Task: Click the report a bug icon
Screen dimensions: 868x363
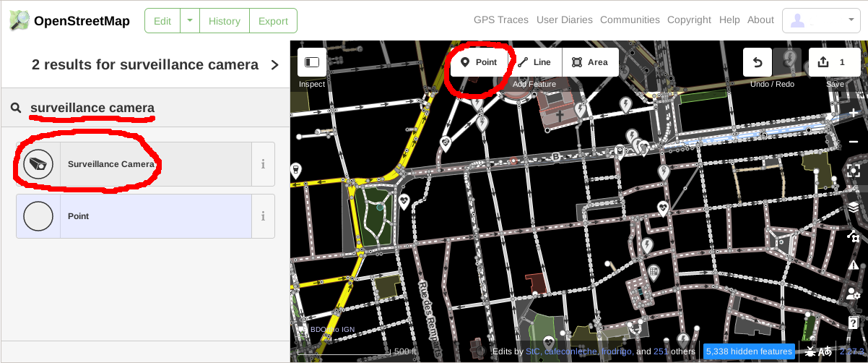Action: click(810, 351)
